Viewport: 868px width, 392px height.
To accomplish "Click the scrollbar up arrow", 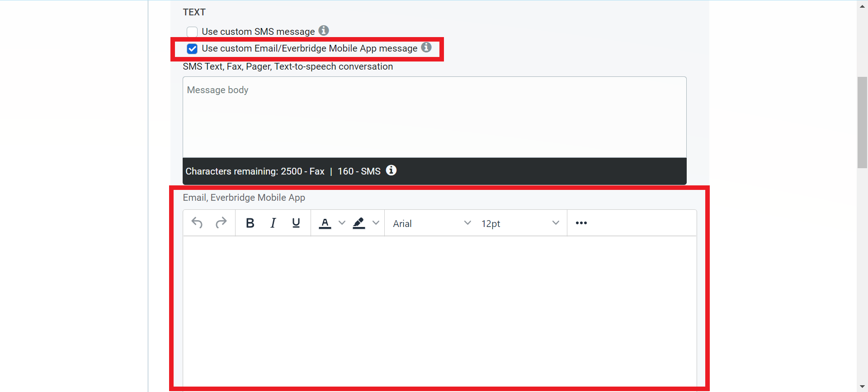I will 862,5.
